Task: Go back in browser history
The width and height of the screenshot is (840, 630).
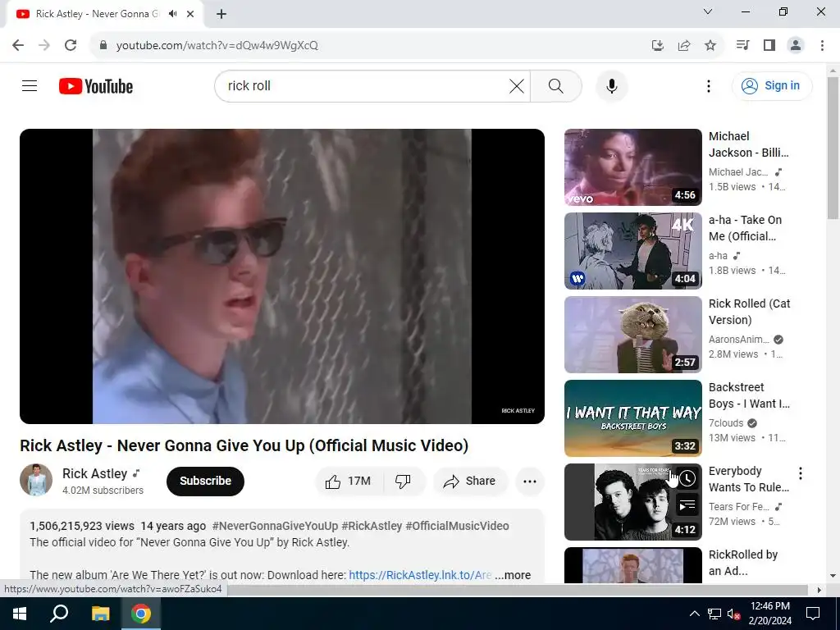Action: pos(18,45)
